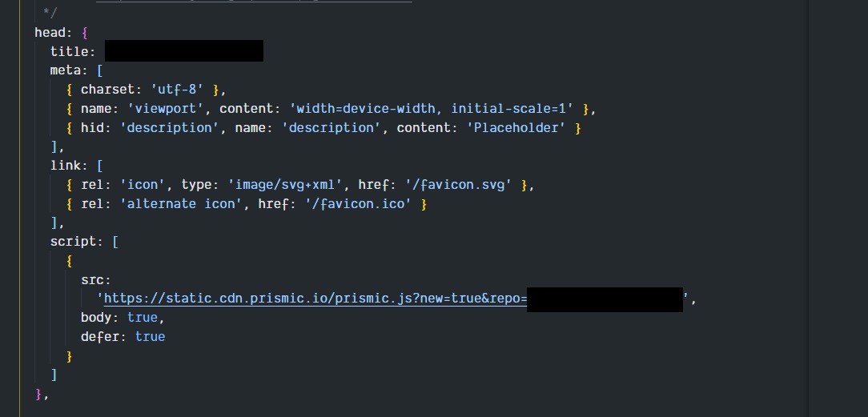
Task: Select the 'utf-8' charset string
Action: pyautogui.click(x=177, y=90)
